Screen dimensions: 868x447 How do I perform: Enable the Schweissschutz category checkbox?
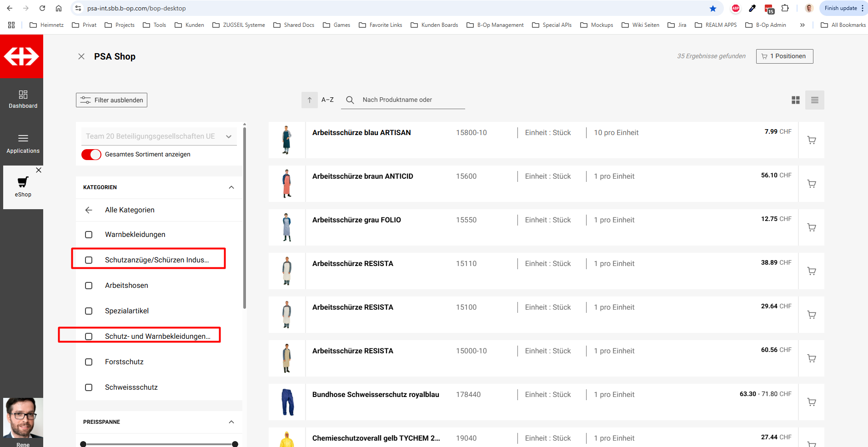tap(89, 387)
